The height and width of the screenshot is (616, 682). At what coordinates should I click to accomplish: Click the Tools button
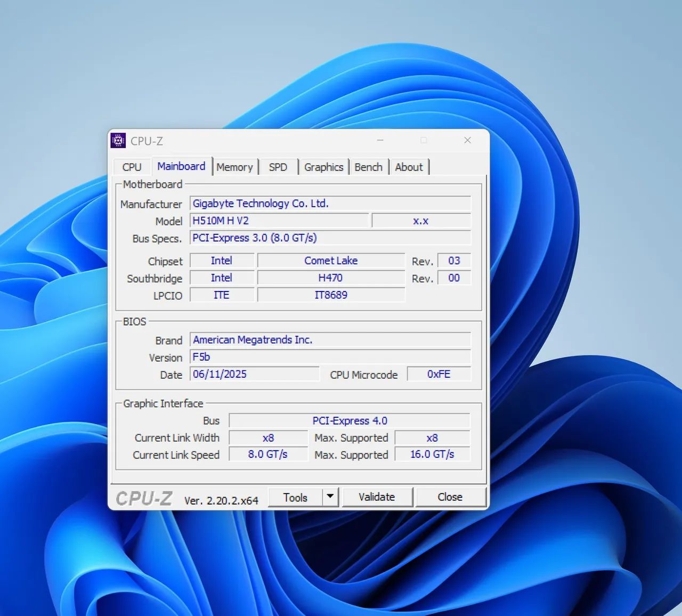[295, 497]
